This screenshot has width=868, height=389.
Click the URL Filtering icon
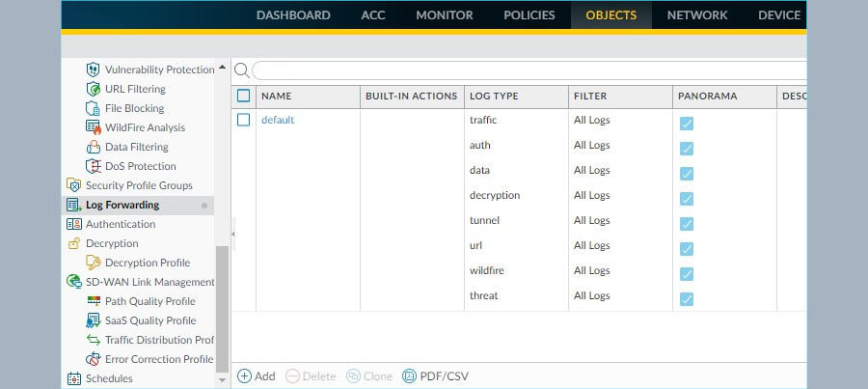(93, 89)
